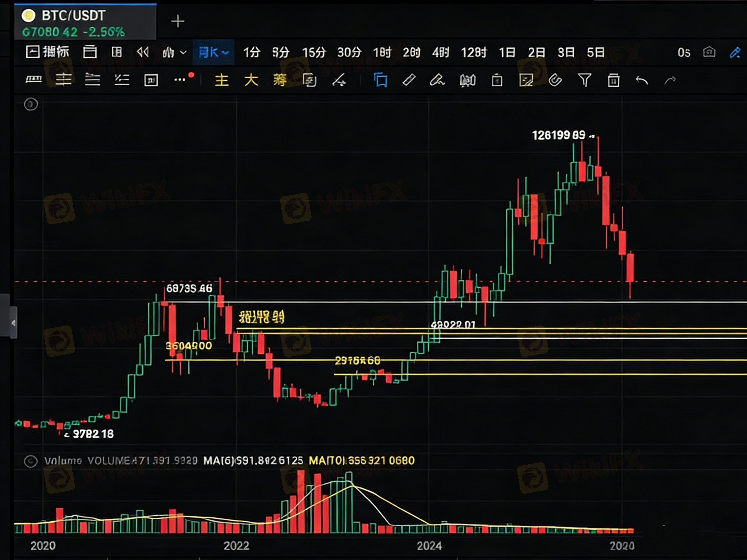Toggle the 大 indicator overlay

tap(251, 80)
